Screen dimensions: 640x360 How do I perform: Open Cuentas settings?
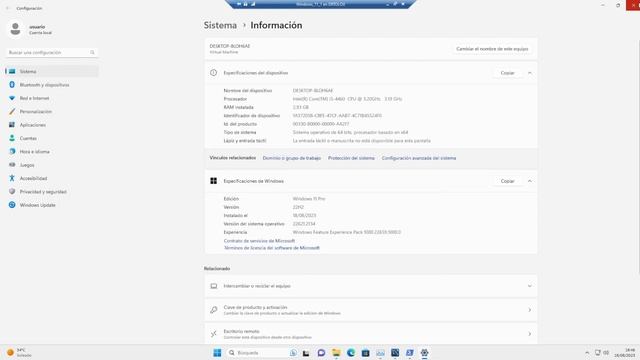52,138
